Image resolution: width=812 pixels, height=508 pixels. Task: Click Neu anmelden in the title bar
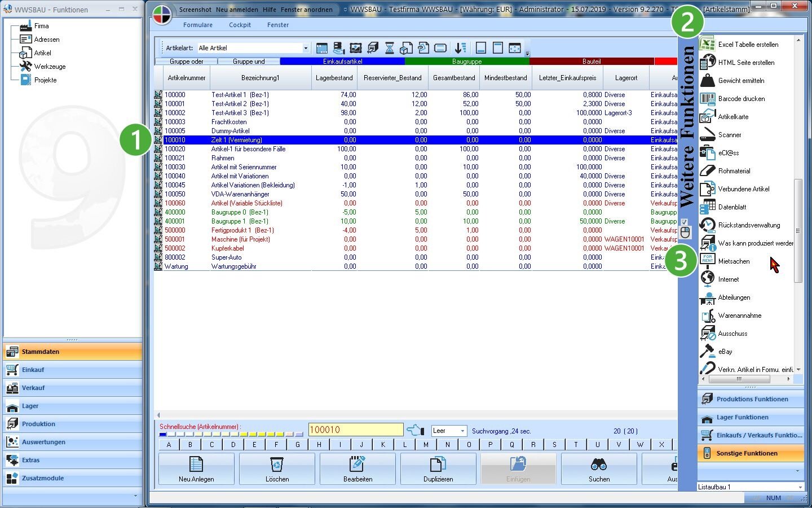pyautogui.click(x=237, y=10)
